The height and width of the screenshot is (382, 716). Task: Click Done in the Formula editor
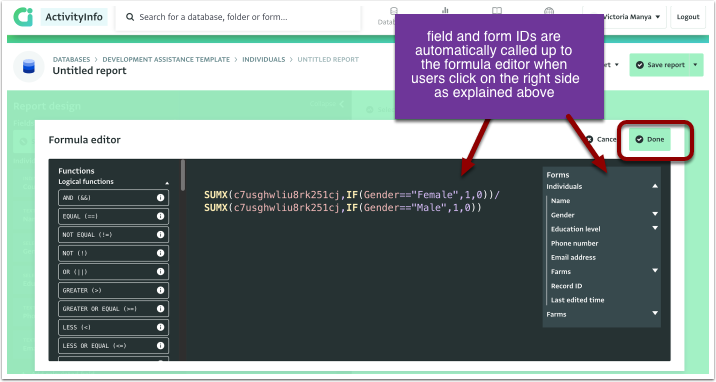(x=650, y=139)
